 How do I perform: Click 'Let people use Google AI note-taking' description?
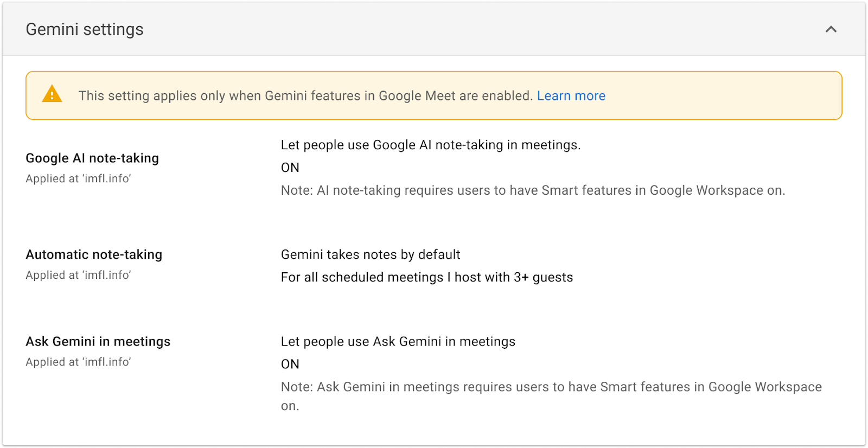click(430, 145)
